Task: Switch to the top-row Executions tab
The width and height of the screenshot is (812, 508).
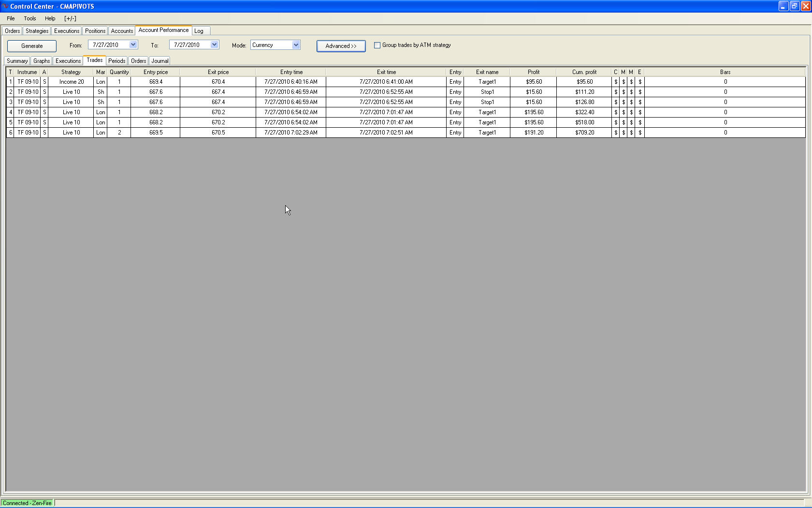Action: coord(67,31)
